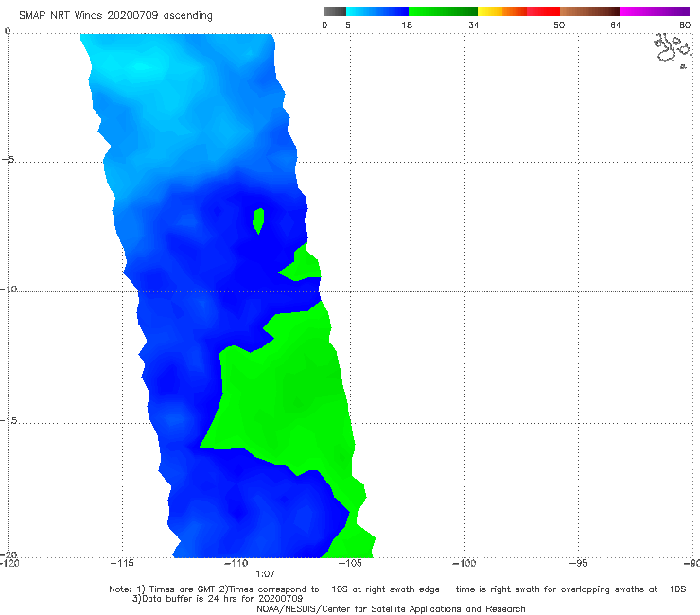This screenshot has height=615, width=700.
Task: Click the brown segment of the color bar
Action: (x=589, y=11)
